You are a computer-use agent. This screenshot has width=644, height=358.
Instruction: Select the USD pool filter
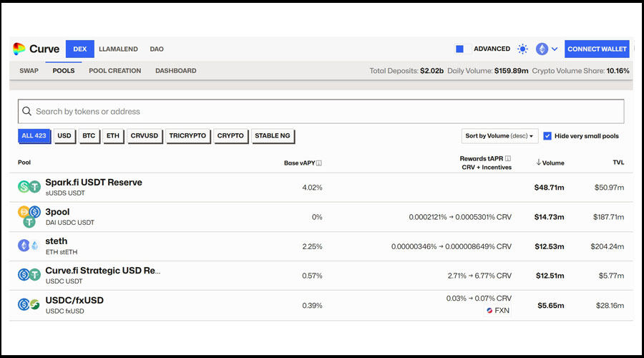(x=64, y=135)
